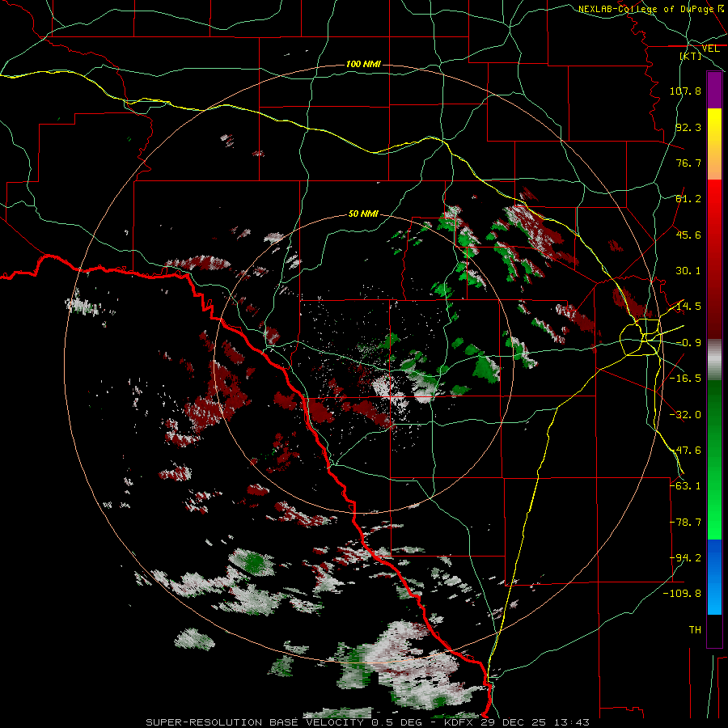Select the 45.6 legend value
Screen dimensions: 728x728
[x=688, y=235]
